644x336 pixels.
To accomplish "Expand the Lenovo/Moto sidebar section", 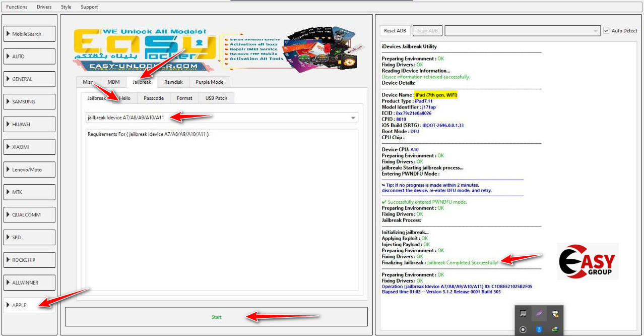I will (29, 170).
